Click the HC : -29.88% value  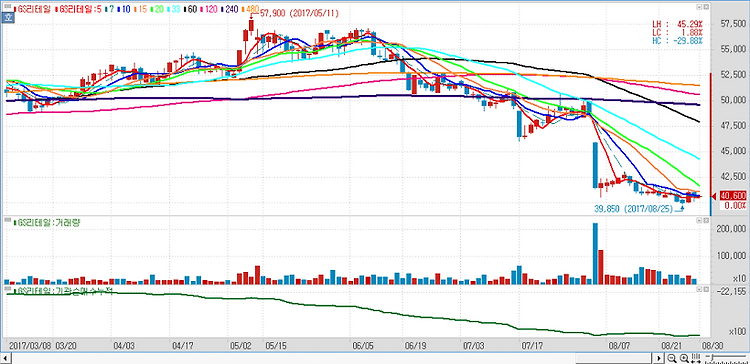(x=678, y=41)
